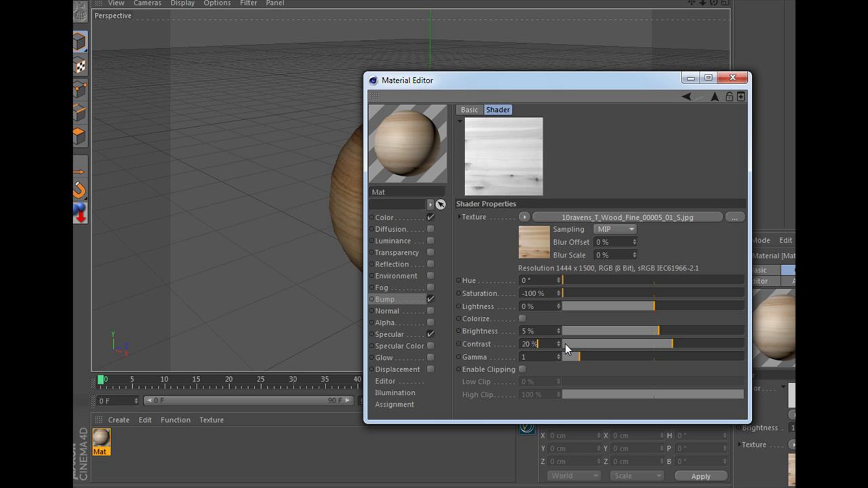Open the Create menu in material manager
868x488 pixels.
point(119,420)
